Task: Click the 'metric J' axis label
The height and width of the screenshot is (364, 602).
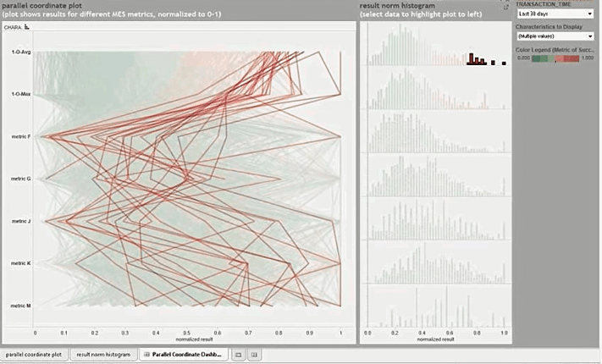Action: click(21, 221)
